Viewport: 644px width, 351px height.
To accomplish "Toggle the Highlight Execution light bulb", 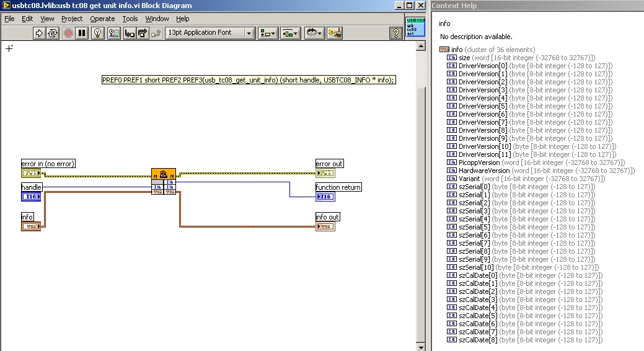I will click(x=97, y=33).
